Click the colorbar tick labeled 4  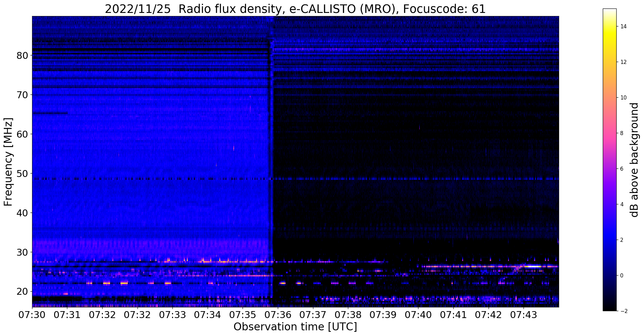(x=622, y=204)
